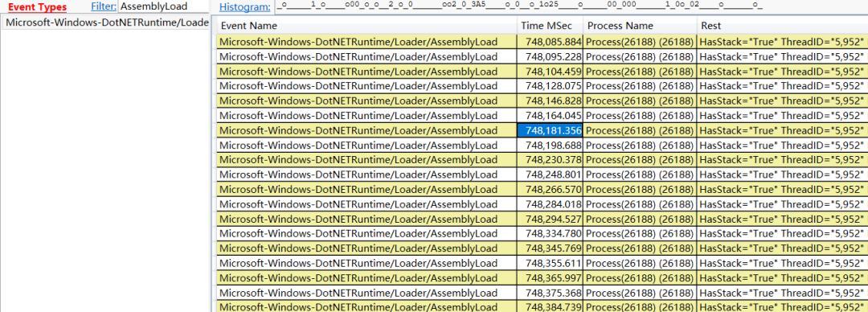Sort by the Time MSec column header
This screenshot has height=312, width=868.
point(550,26)
